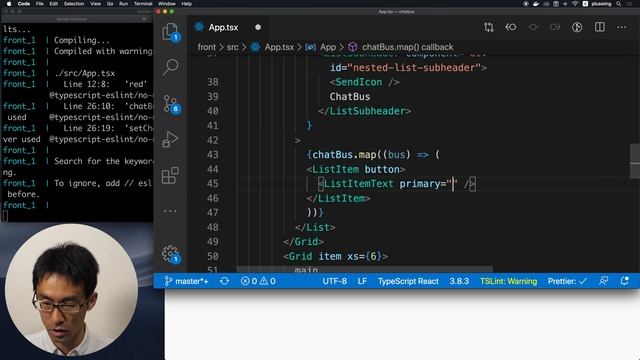This screenshot has height=360, width=640.
Task: Click the unsaved dot on App.tsx tab
Action: pyautogui.click(x=258, y=27)
